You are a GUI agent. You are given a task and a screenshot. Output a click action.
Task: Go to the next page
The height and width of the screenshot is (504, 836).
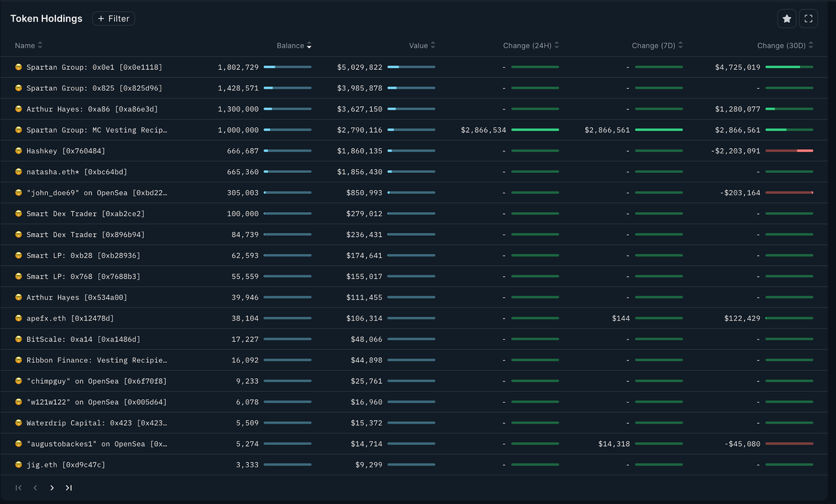[x=52, y=488]
